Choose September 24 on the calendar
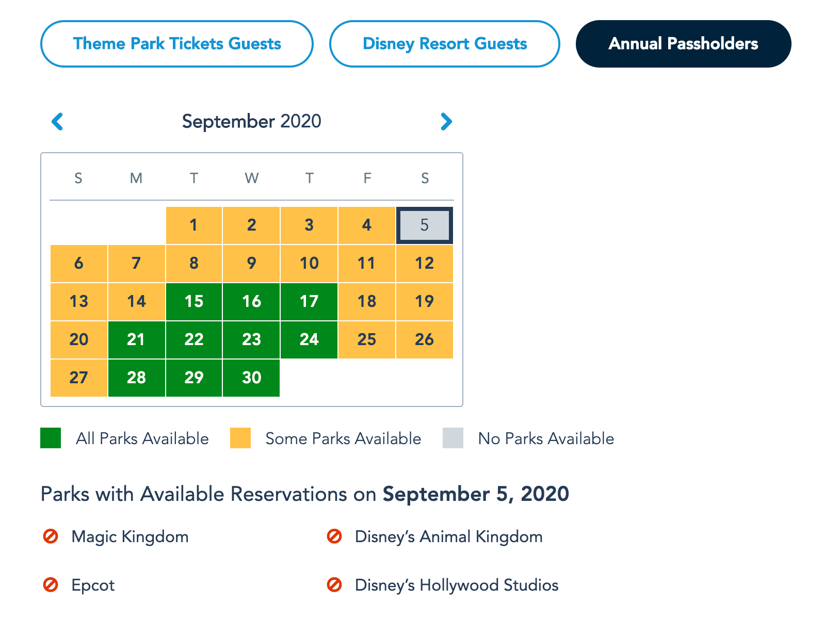Viewport: 840px width, 619px height. pyautogui.click(x=309, y=339)
